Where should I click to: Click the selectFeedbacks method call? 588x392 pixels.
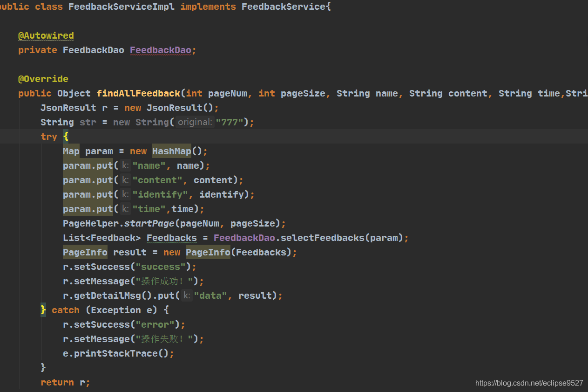pyautogui.click(x=323, y=238)
